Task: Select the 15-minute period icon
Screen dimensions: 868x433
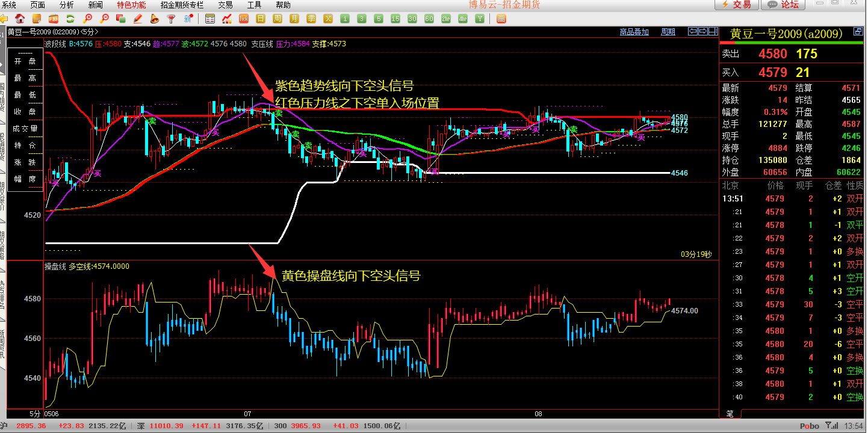Action: 395,19
